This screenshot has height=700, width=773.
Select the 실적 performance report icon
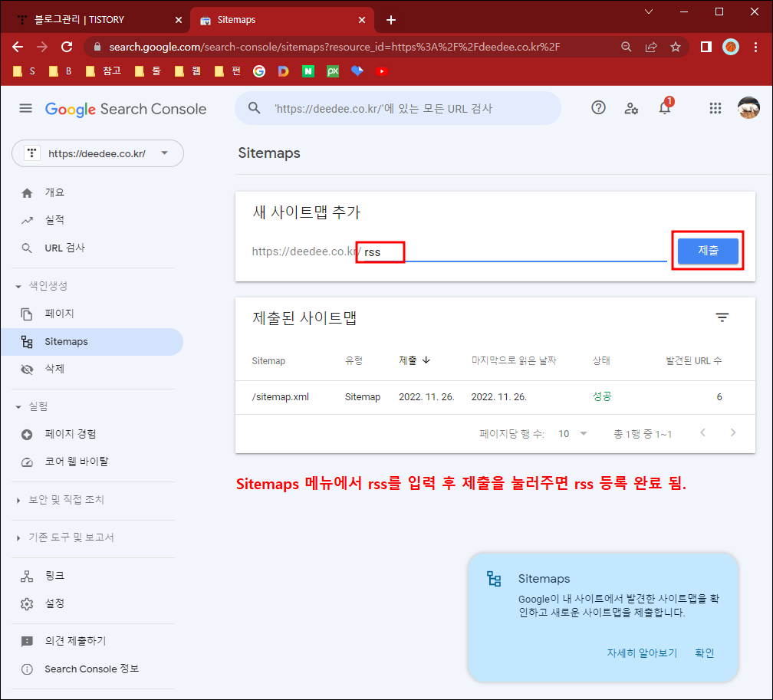click(x=27, y=220)
